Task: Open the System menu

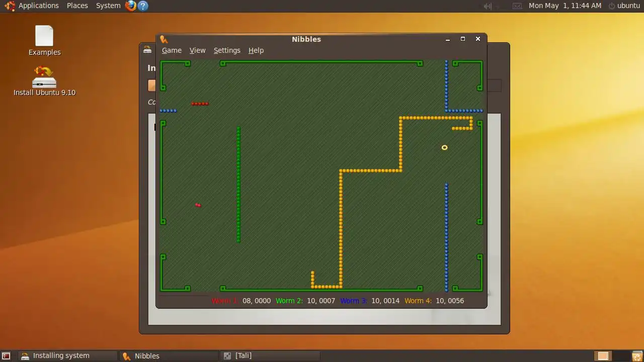Action: (x=108, y=6)
